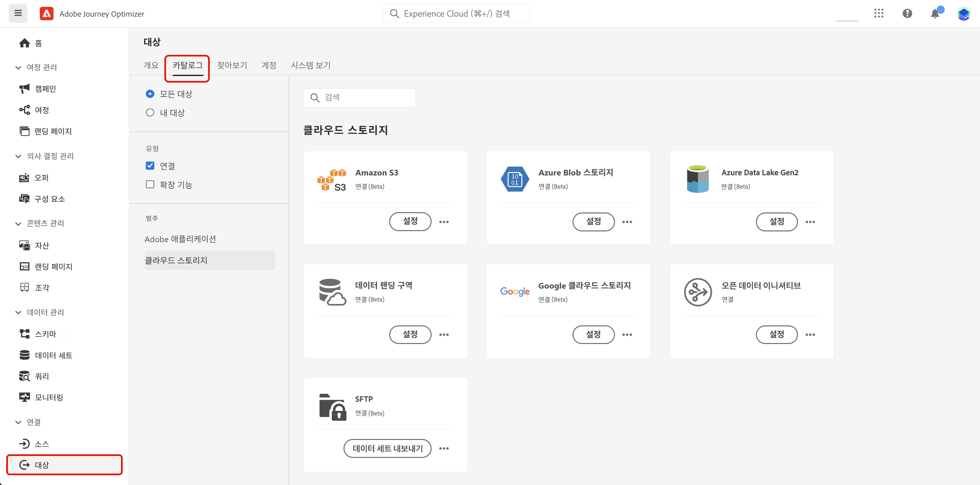Screen dimensions: 980x485
Task: Collapse the 여정 관리 section
Action: [x=18, y=67]
